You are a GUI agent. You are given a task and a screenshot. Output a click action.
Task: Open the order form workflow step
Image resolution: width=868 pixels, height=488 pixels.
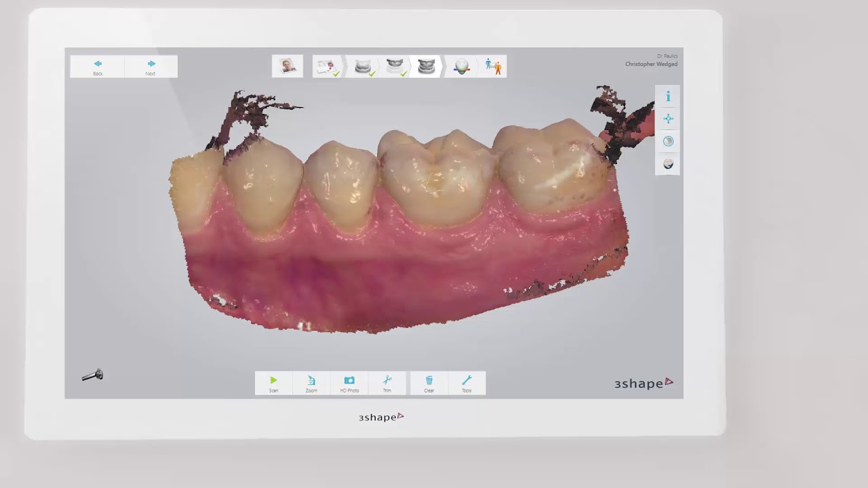pyautogui.click(x=328, y=66)
